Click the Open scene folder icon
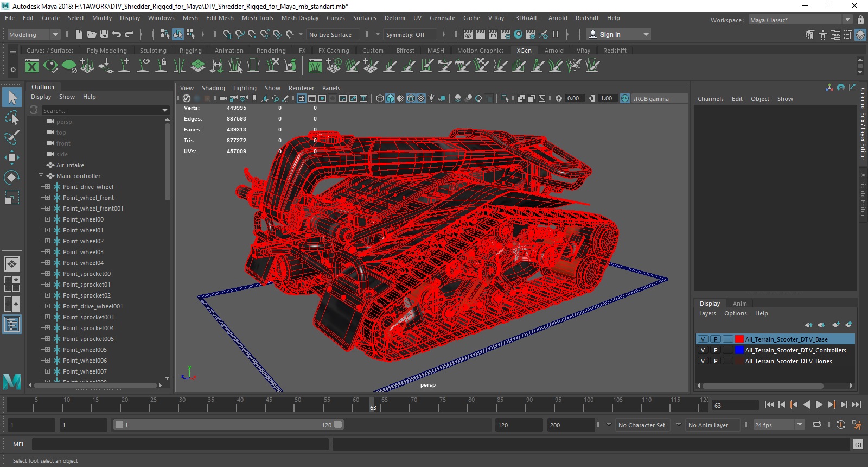Screen dimensions: 868x467 tap(92, 34)
